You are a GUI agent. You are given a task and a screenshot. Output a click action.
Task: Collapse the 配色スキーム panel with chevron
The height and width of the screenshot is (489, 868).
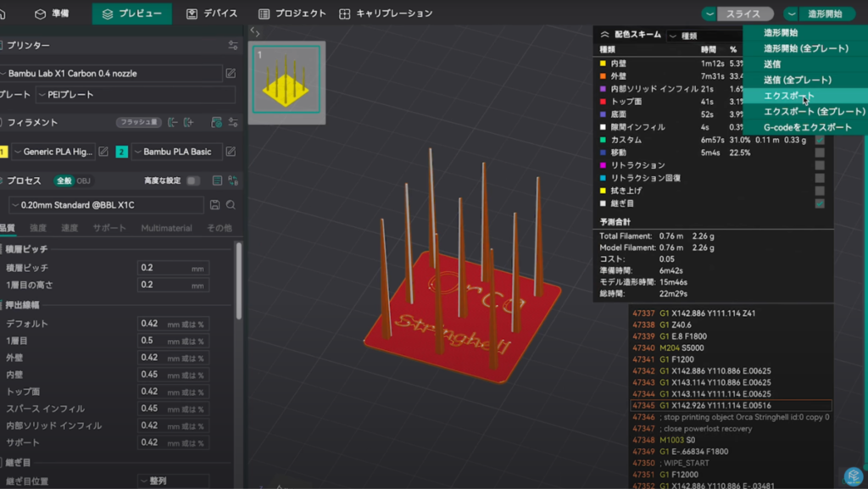tap(604, 36)
